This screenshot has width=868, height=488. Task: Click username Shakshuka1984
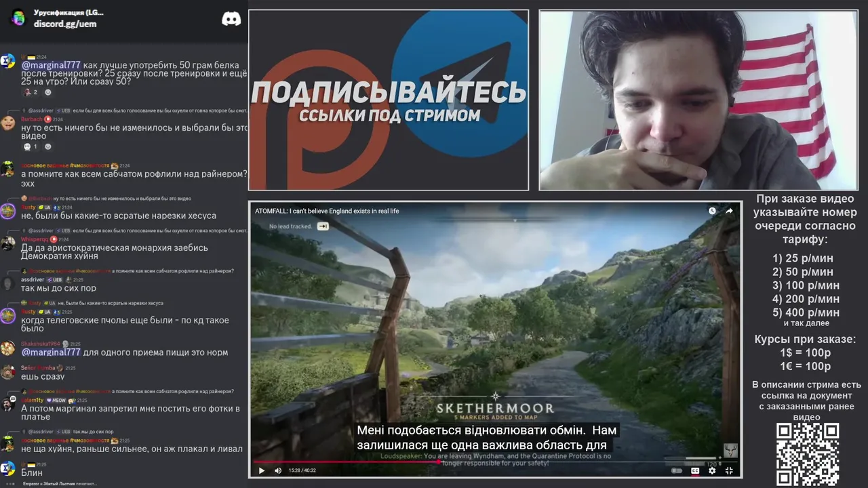click(40, 344)
